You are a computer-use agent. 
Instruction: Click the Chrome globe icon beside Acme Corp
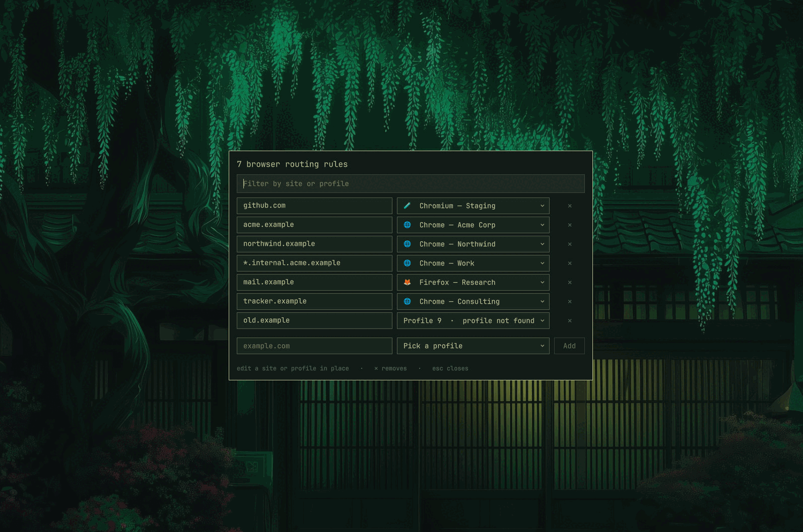point(407,225)
